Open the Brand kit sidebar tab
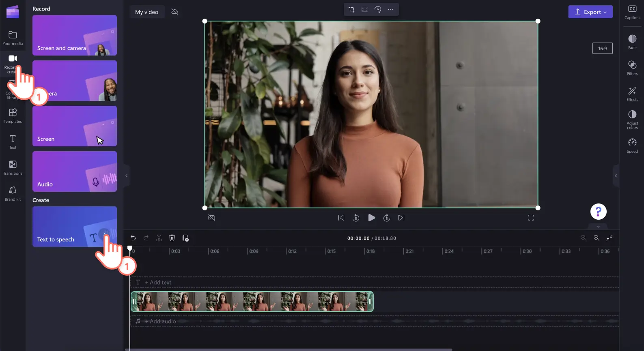644x351 pixels. coord(13,194)
